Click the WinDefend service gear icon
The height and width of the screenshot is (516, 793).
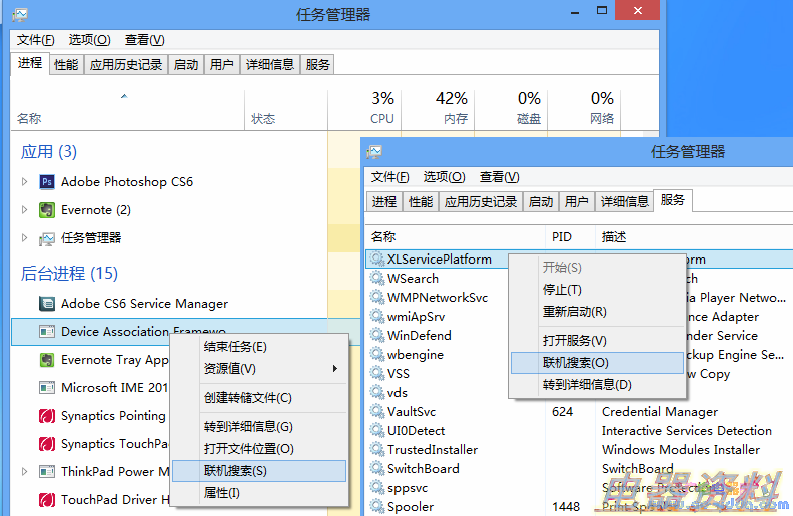[376, 336]
